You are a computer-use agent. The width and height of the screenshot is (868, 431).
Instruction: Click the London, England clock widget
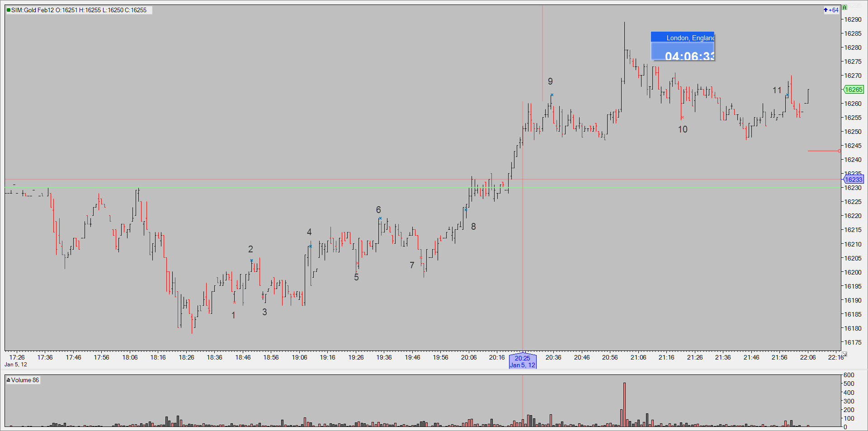click(x=683, y=46)
